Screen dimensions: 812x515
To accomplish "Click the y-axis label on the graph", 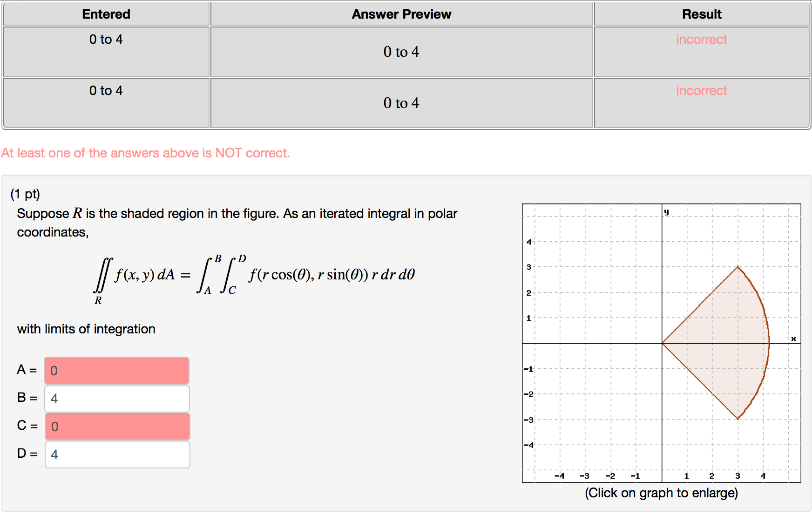I will pyautogui.click(x=667, y=210).
